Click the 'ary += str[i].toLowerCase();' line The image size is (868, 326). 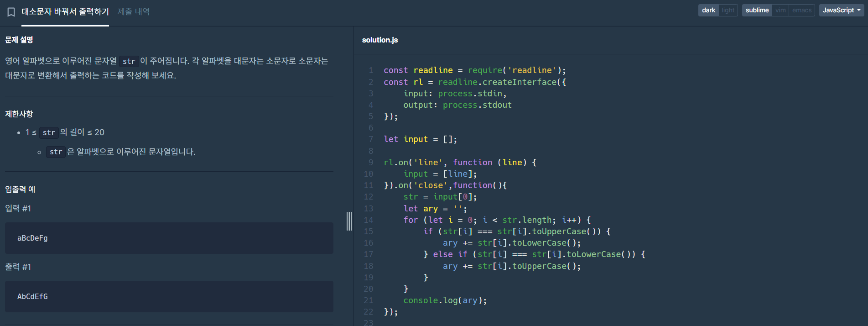pos(512,243)
